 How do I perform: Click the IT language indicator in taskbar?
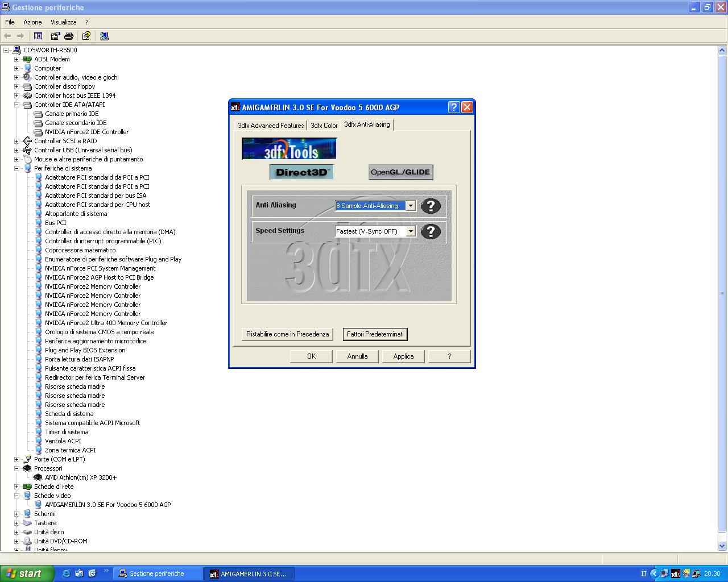644,573
